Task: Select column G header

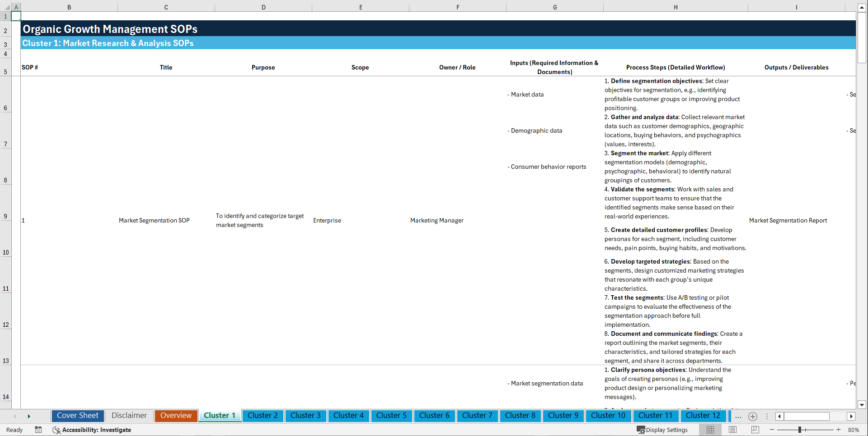Action: [554, 7]
